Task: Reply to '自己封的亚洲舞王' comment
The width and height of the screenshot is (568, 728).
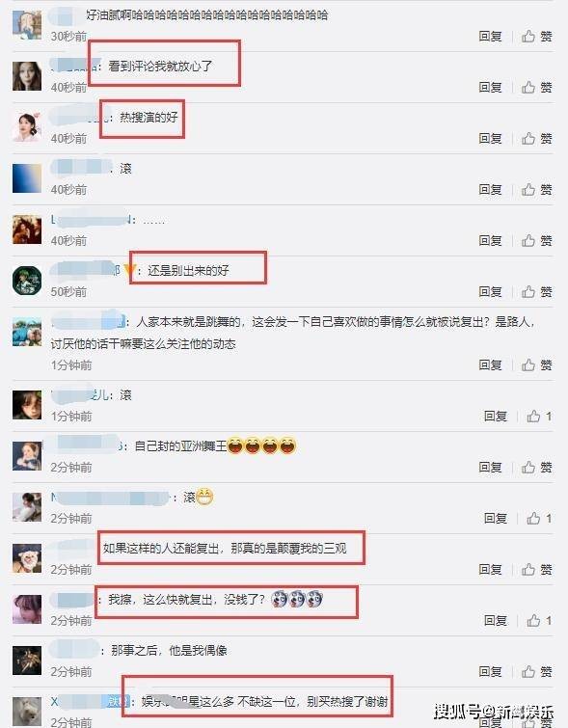Action: (x=491, y=467)
